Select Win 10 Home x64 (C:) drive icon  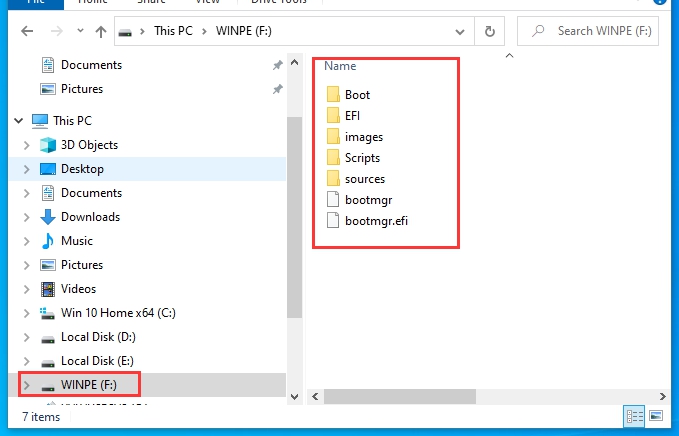[47, 313]
